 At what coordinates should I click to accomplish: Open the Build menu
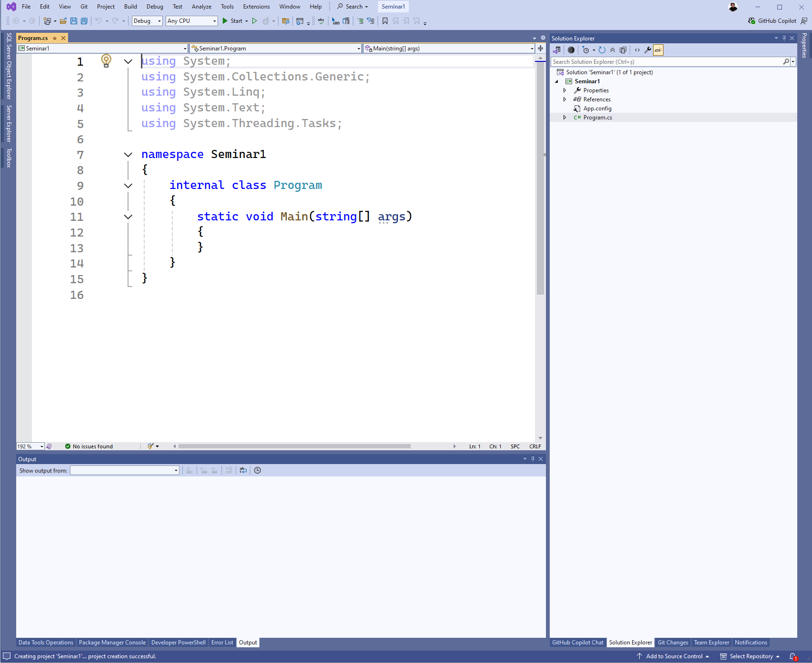[130, 7]
